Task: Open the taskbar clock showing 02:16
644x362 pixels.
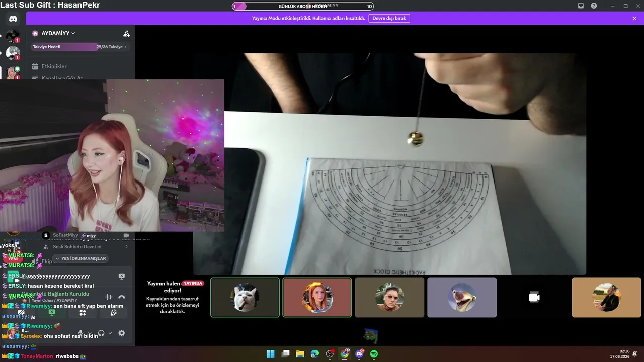Action: coord(619,354)
